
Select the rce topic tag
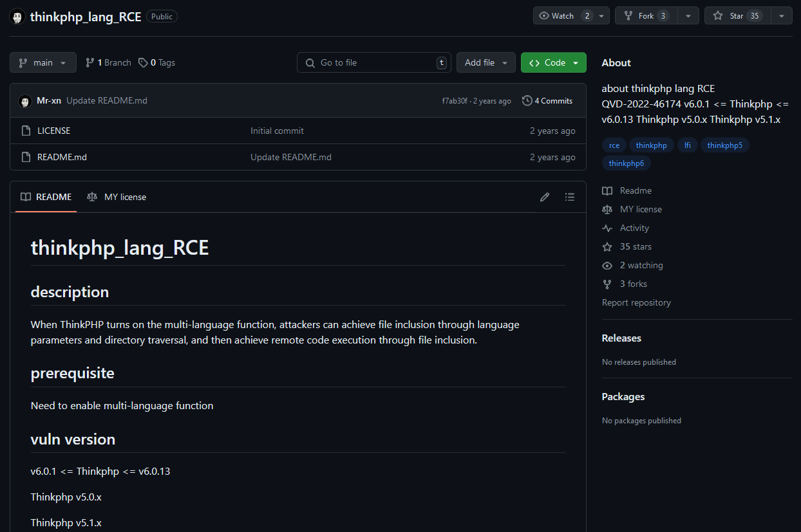(614, 145)
